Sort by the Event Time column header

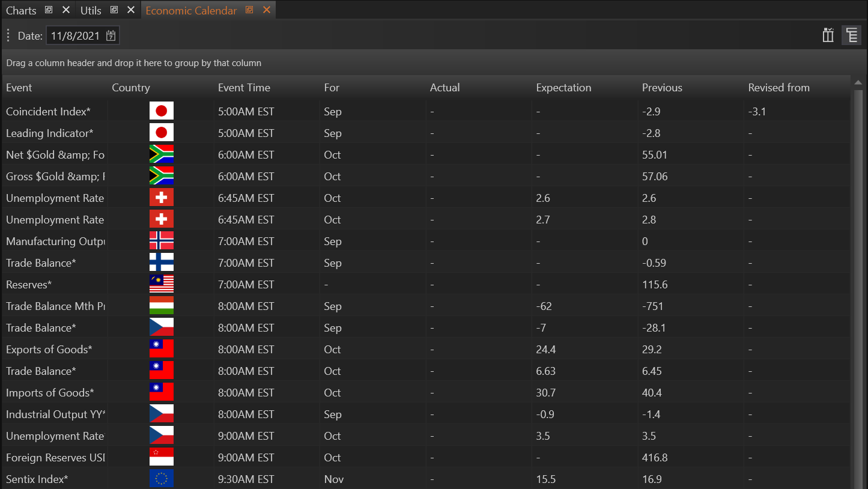click(x=244, y=88)
